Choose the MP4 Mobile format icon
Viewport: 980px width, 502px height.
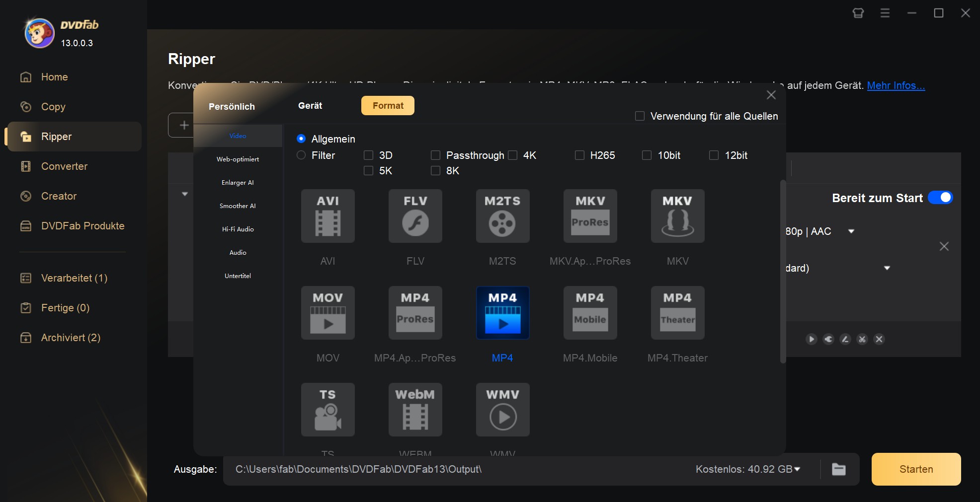[x=590, y=313]
